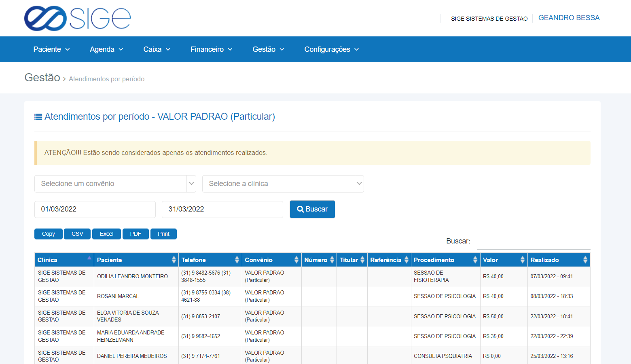
Task: Open the Caixa menu
Action: click(157, 49)
